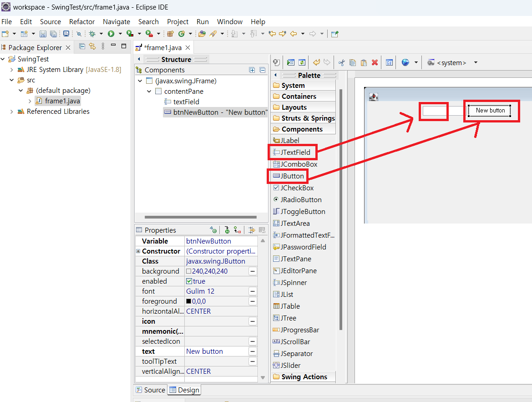
Task: Click the text property value 'New button'
Action: (204, 351)
